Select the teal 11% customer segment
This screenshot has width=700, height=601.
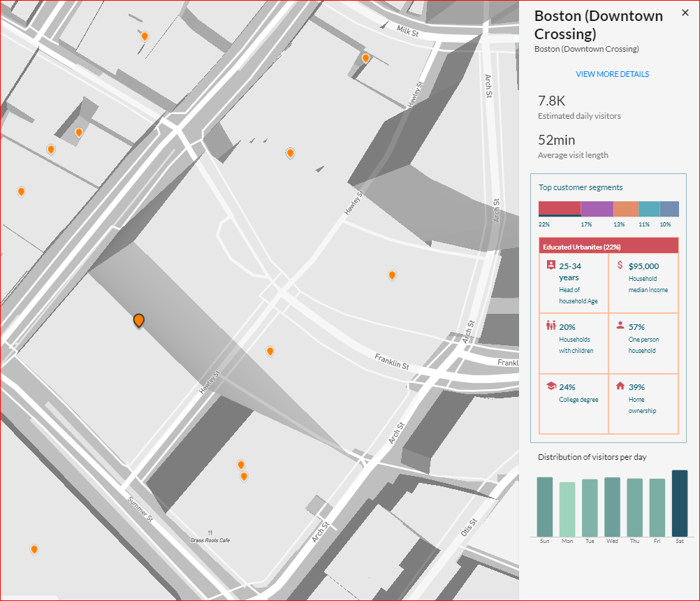tap(649, 208)
